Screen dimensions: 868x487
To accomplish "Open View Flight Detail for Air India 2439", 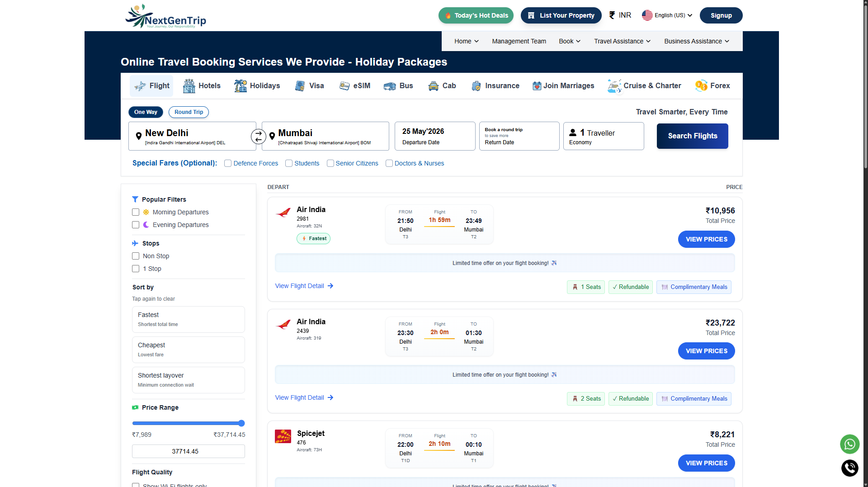I will click(x=304, y=397).
